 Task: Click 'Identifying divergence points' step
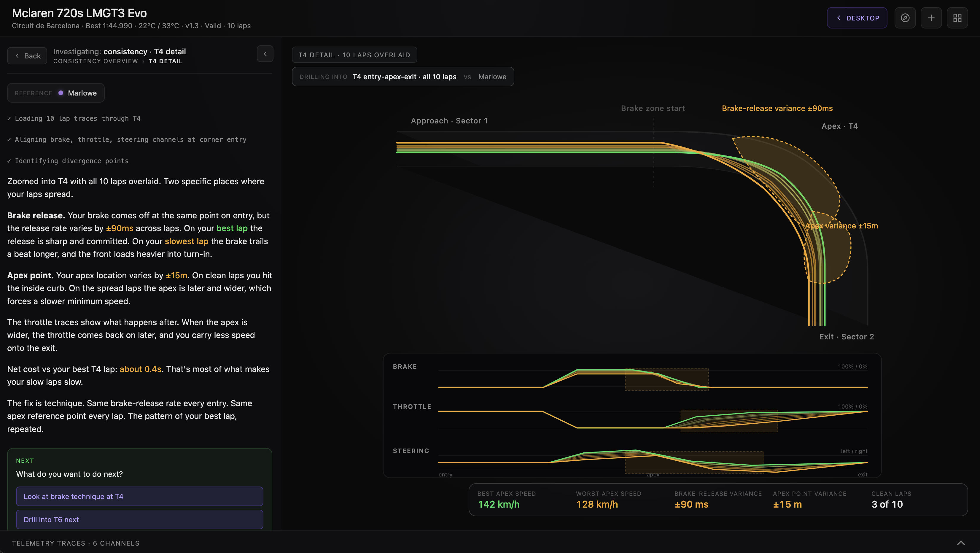(x=71, y=161)
